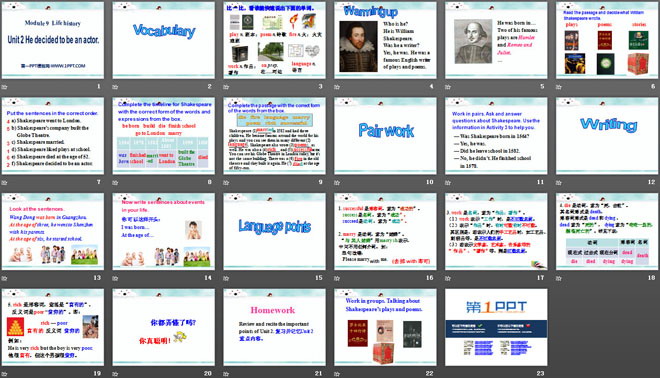Click the animation star icon under slide 18
The image size is (660, 378).
(559, 278)
